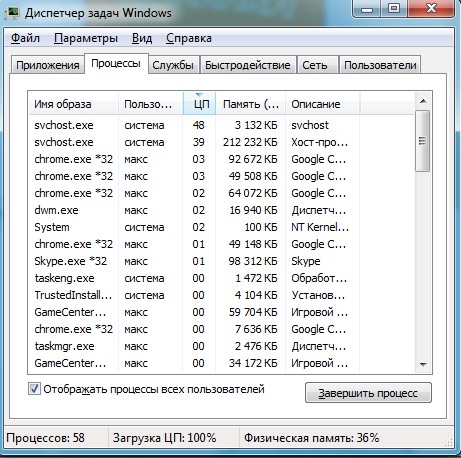Click the vertical scrollbar thumb
The image size is (461, 458).
click(423, 141)
